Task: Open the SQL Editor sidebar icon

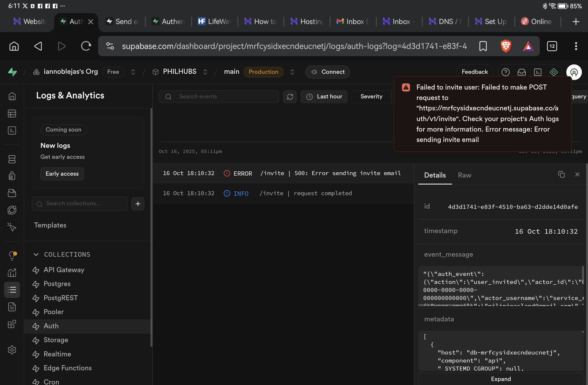Action: point(12,130)
